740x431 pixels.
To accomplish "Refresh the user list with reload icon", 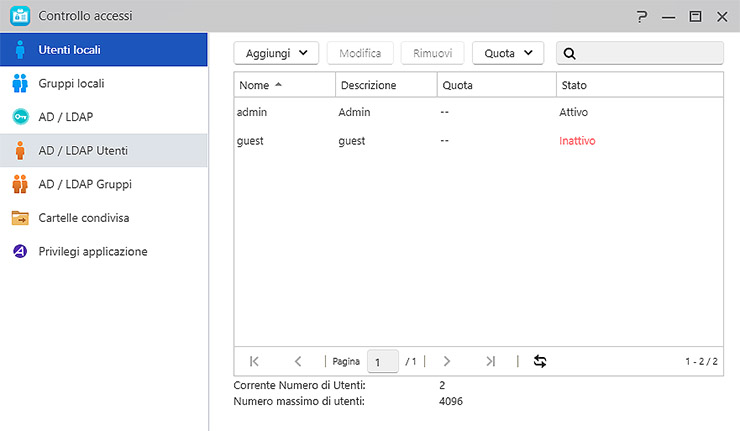I will point(540,361).
